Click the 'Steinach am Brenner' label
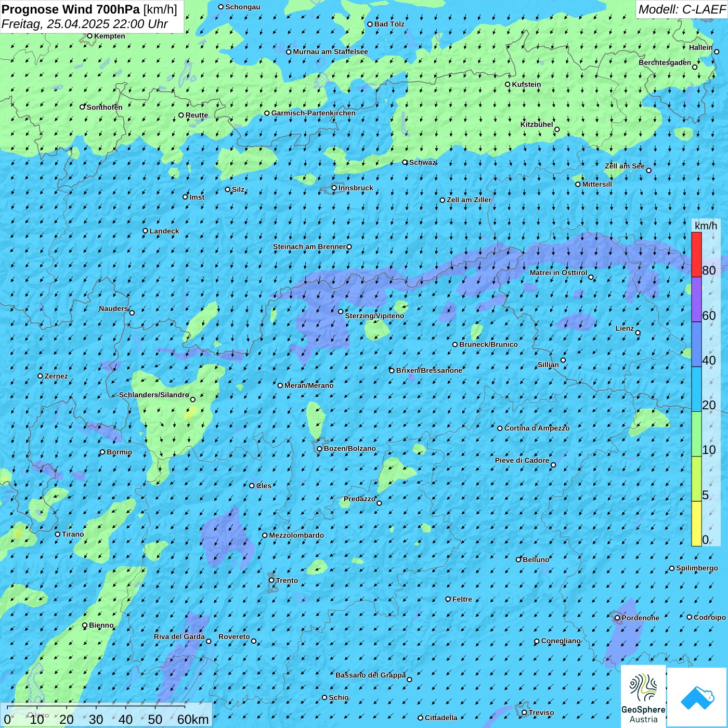Viewport: 728px width, 728px height. [309, 246]
